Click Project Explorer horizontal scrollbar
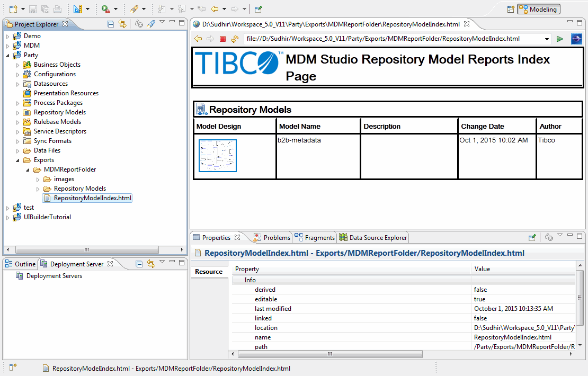 [87, 249]
